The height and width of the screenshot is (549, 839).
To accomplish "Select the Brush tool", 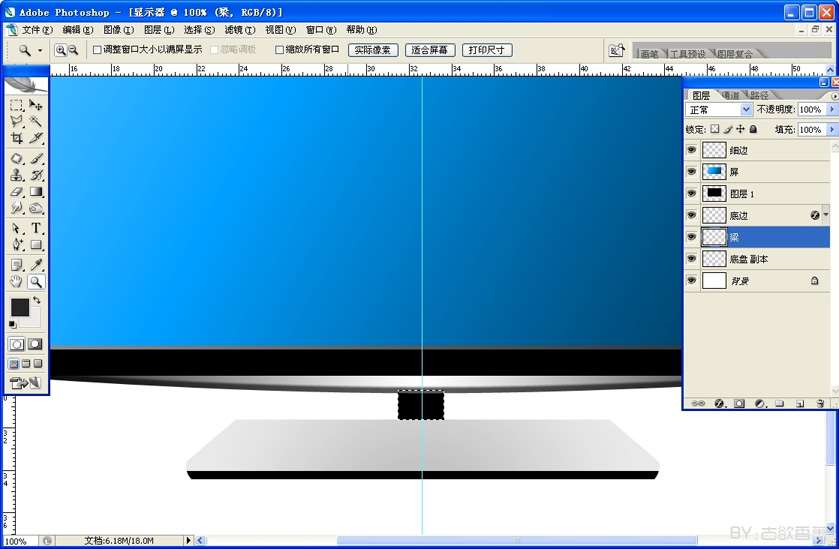I will pos(36,158).
